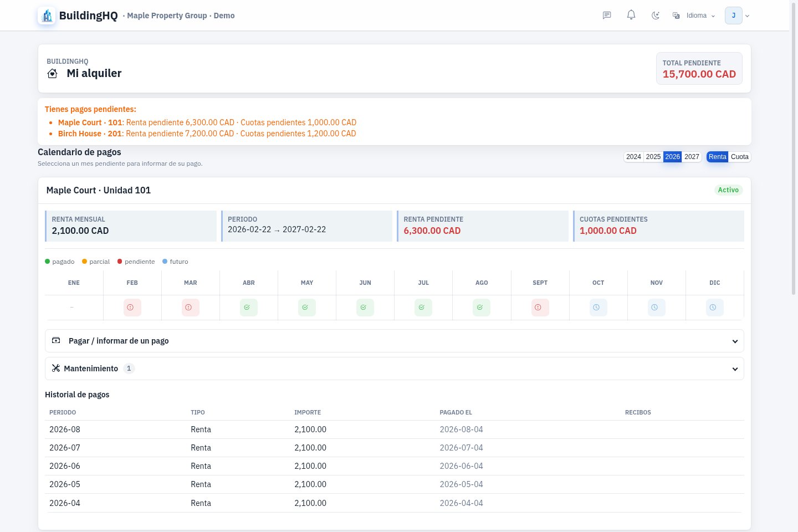Viewport: 798px width, 532px height.
Task: Select the pending March rent icon
Action: (191, 308)
